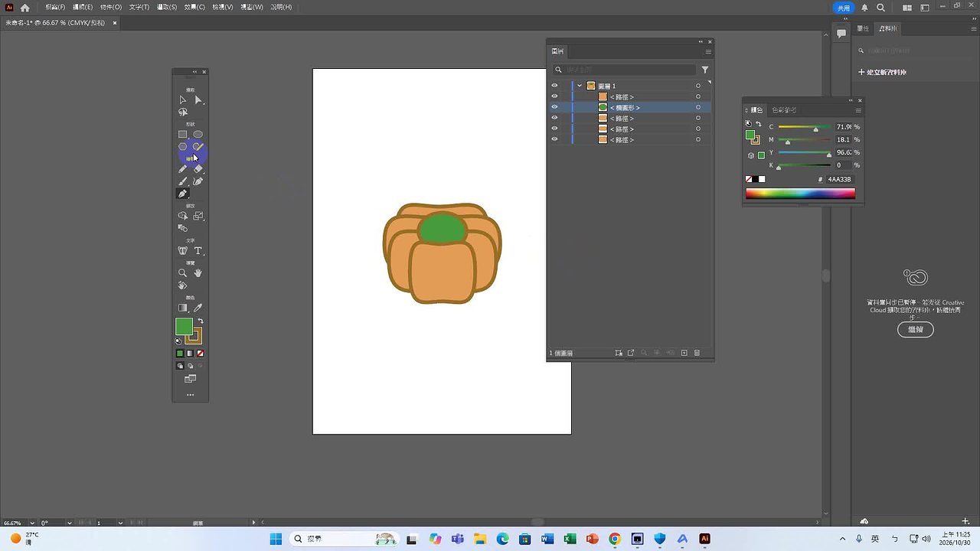
Task: Select the Direct Selection tool
Action: 198,99
